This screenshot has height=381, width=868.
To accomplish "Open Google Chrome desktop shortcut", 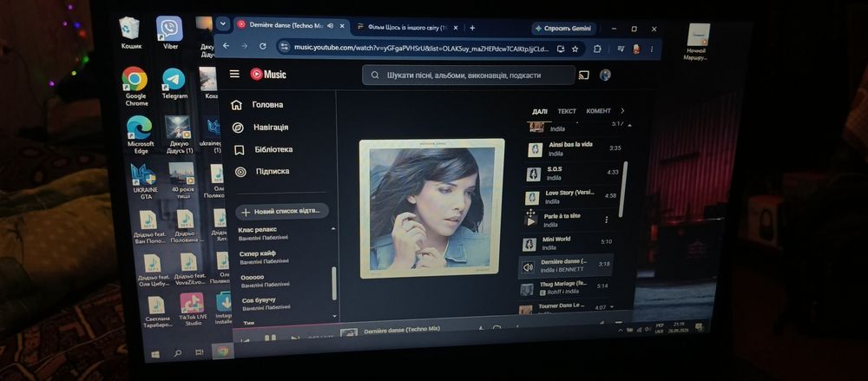I will tap(135, 87).
